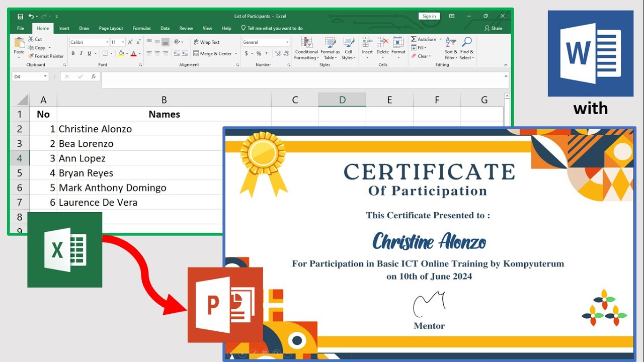Select cell containing Mark Anthony Domingo
This screenshot has height=362, width=644.
[164, 188]
